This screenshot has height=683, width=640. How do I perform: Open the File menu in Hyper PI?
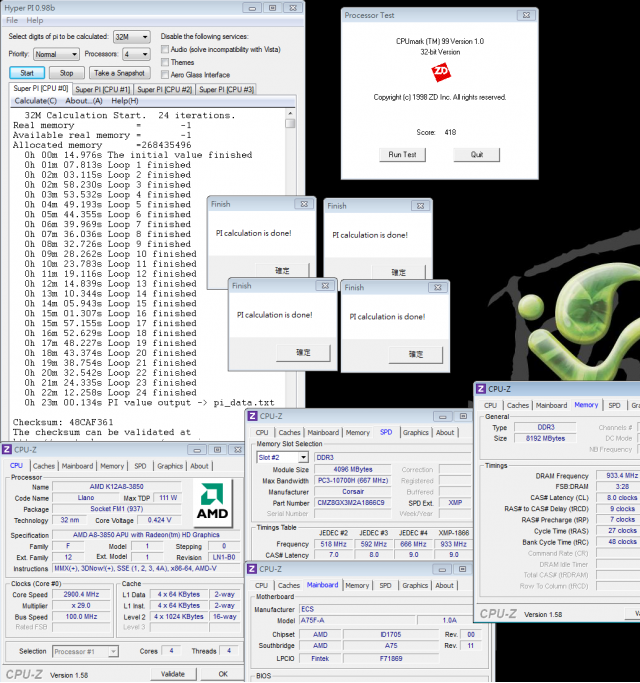[12, 20]
